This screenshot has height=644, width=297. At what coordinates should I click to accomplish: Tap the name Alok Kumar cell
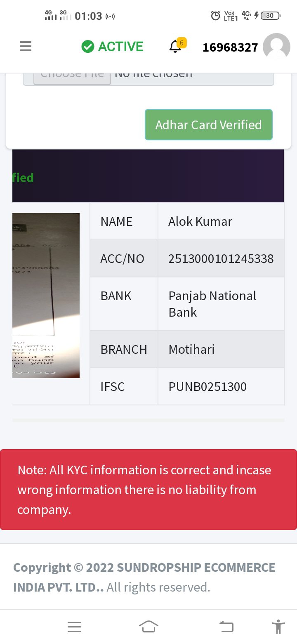pyautogui.click(x=200, y=222)
